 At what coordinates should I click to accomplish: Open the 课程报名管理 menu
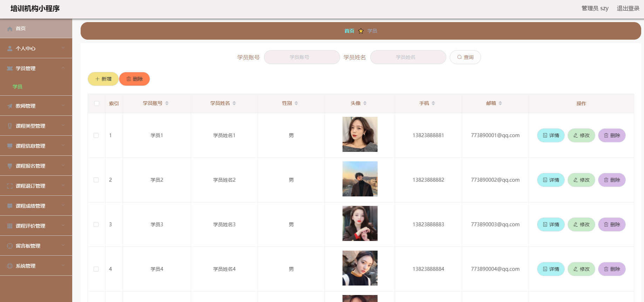click(x=30, y=166)
